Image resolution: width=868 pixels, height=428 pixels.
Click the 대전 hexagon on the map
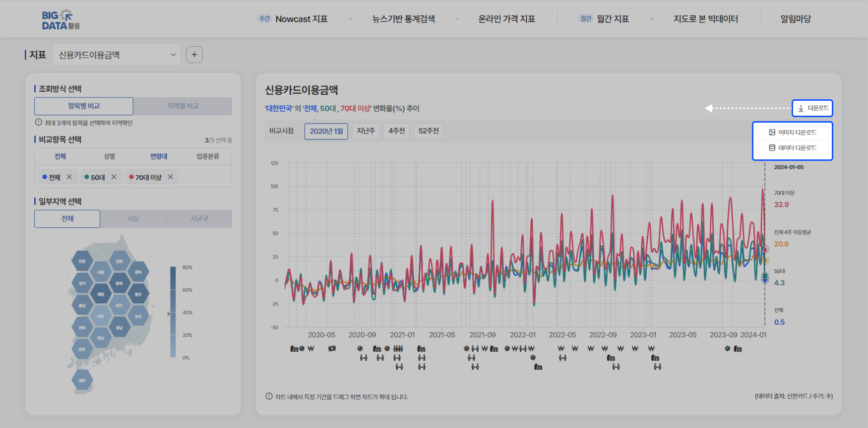101,316
